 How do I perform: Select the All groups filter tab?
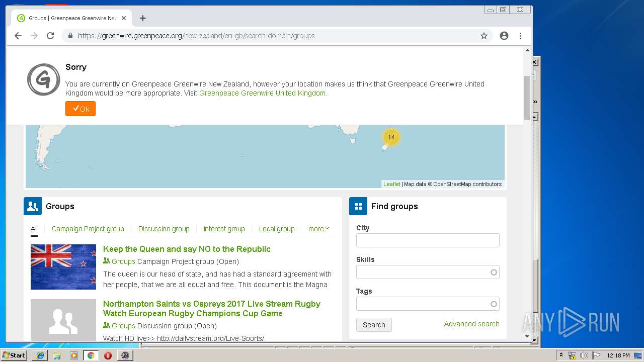[34, 229]
